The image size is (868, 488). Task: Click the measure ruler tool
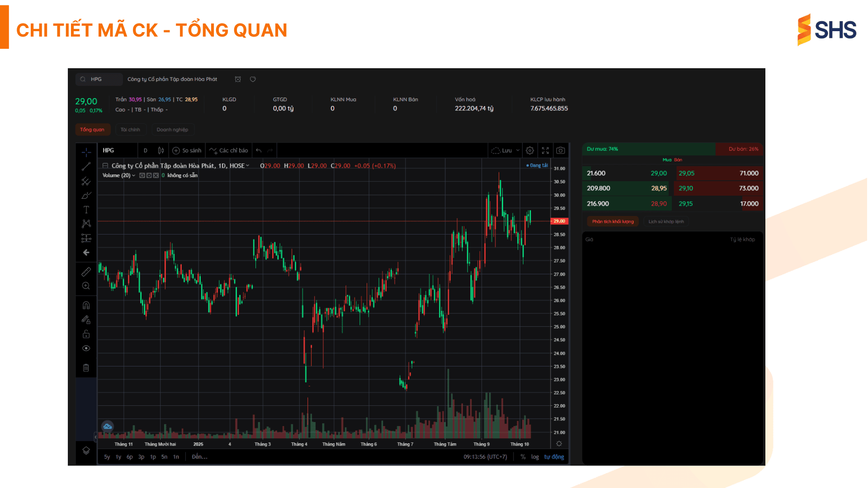click(86, 272)
